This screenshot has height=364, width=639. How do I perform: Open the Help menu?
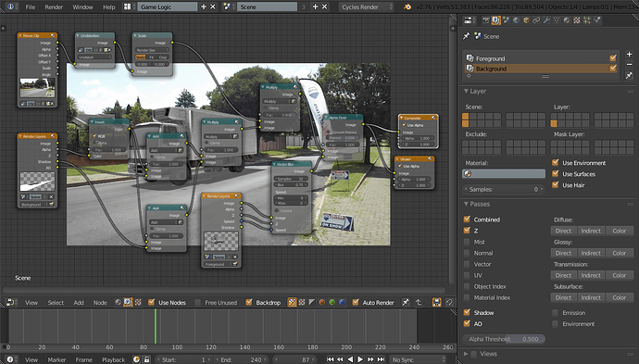pyautogui.click(x=108, y=6)
